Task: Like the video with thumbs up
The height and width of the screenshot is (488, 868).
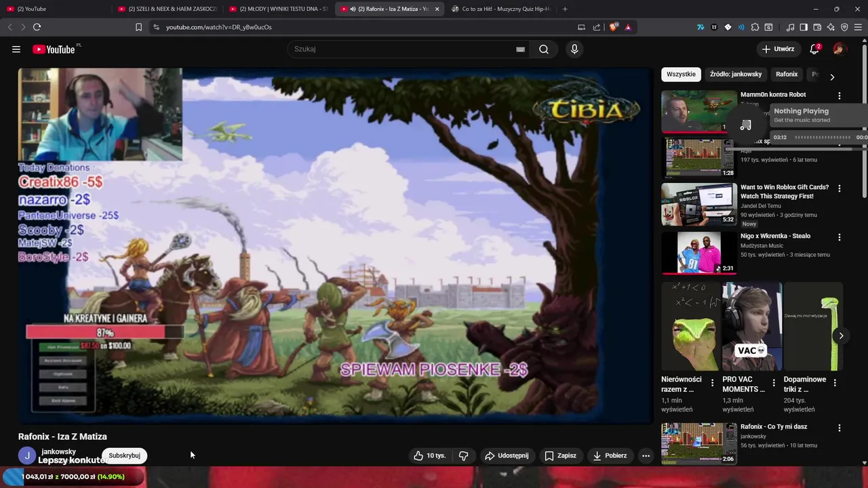Action: tap(429, 455)
